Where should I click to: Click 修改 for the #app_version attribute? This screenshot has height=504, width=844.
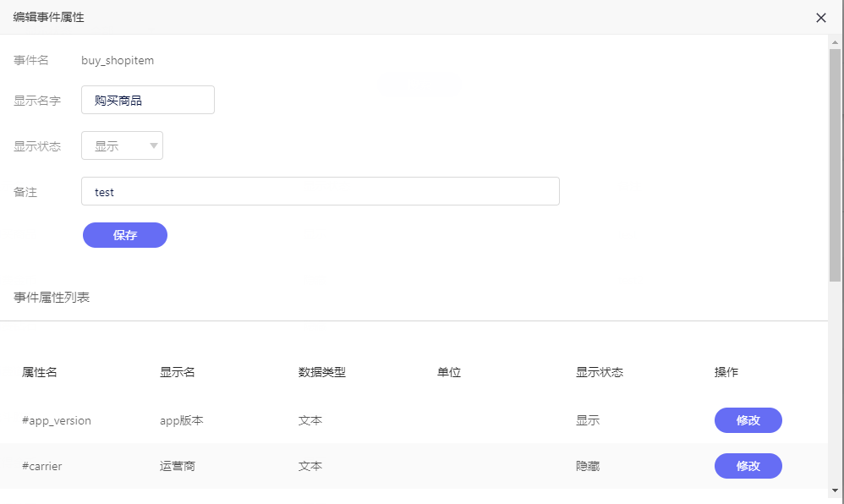coord(748,420)
